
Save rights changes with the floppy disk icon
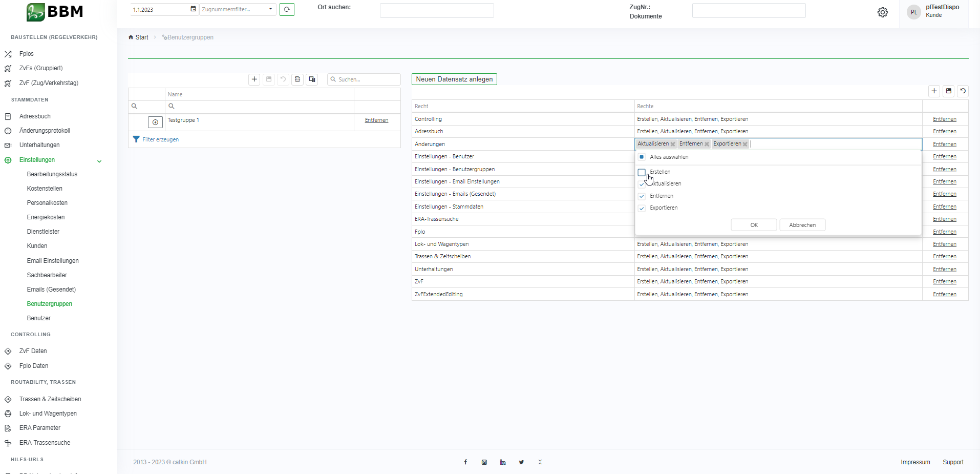click(948, 91)
